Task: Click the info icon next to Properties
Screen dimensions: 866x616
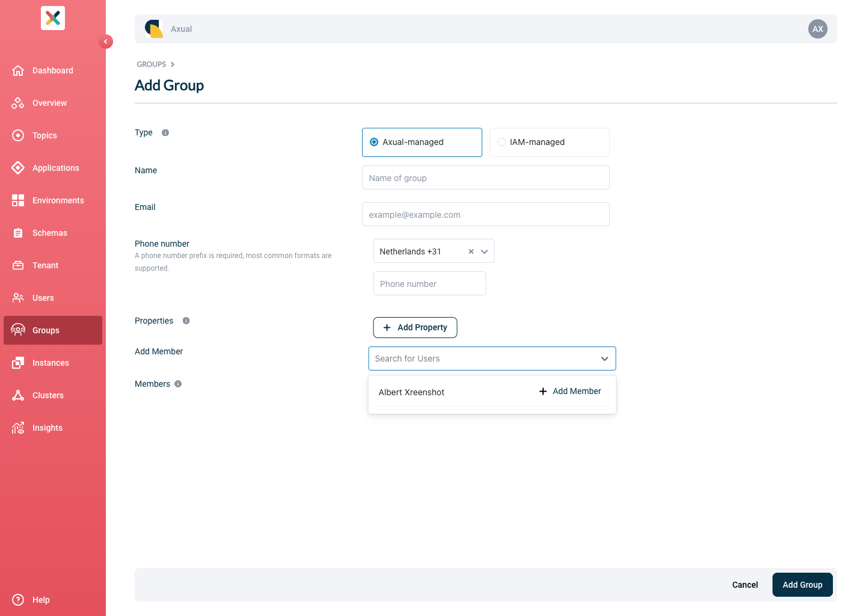Action: [186, 321]
